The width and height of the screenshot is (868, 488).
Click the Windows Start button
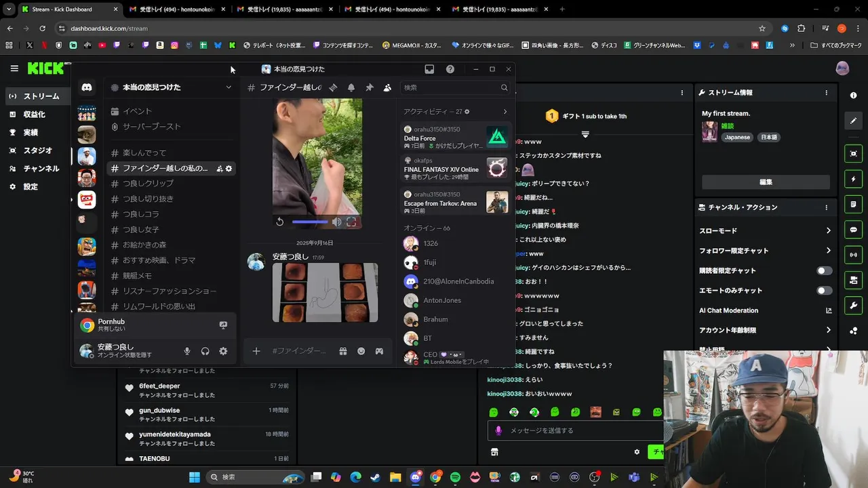(x=194, y=477)
